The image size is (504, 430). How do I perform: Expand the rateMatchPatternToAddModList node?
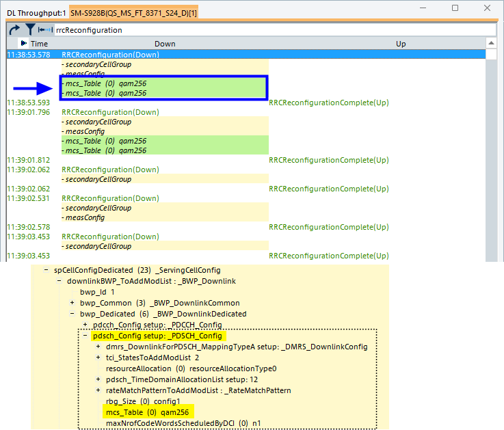coord(98,390)
